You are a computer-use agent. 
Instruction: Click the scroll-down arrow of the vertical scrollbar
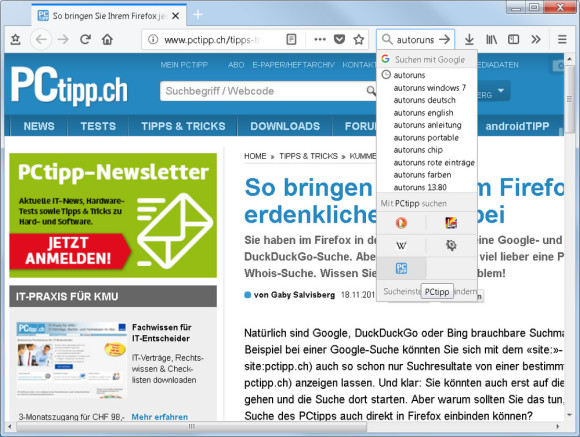570,416
